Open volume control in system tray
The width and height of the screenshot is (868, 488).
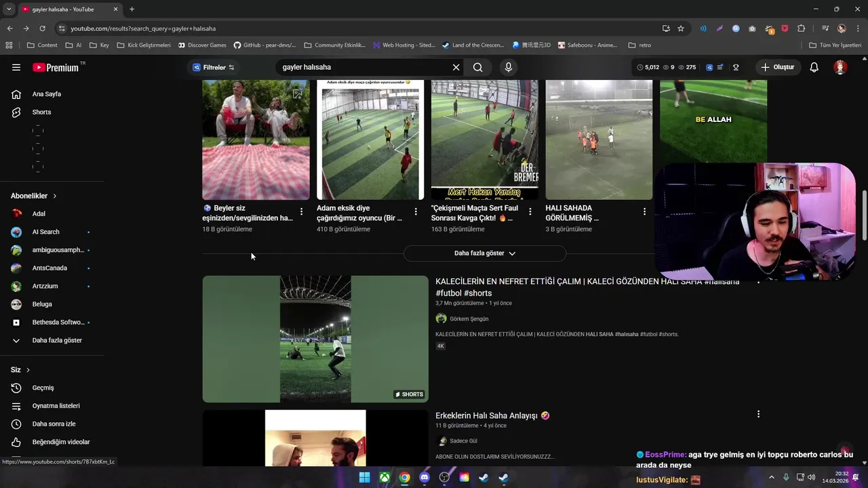click(812, 477)
